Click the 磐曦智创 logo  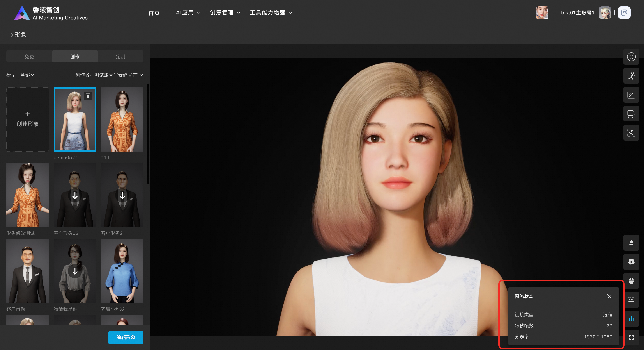point(51,13)
